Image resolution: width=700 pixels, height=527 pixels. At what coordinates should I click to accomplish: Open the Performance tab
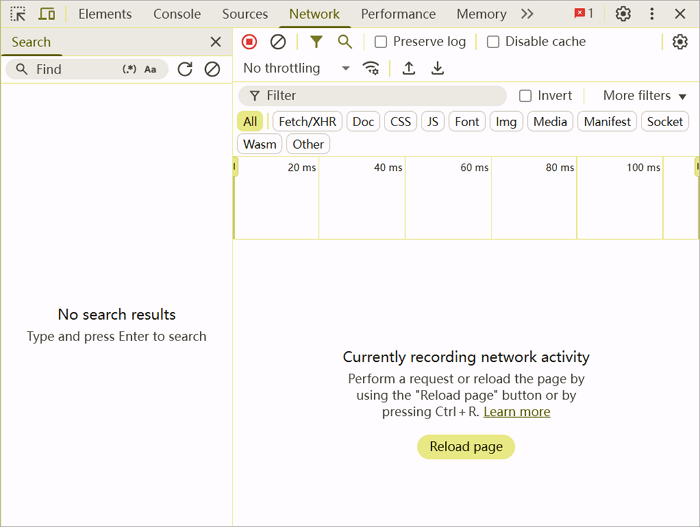(398, 14)
